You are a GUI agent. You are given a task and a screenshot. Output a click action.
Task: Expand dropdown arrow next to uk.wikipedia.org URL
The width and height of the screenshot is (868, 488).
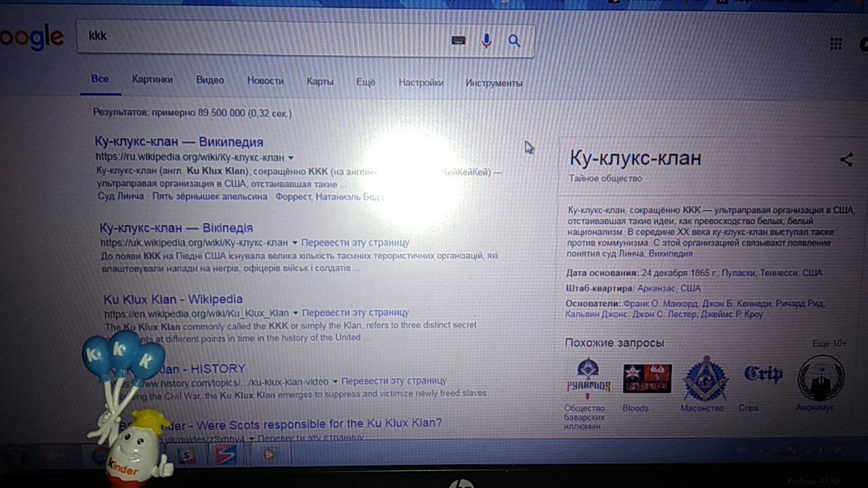tap(295, 243)
